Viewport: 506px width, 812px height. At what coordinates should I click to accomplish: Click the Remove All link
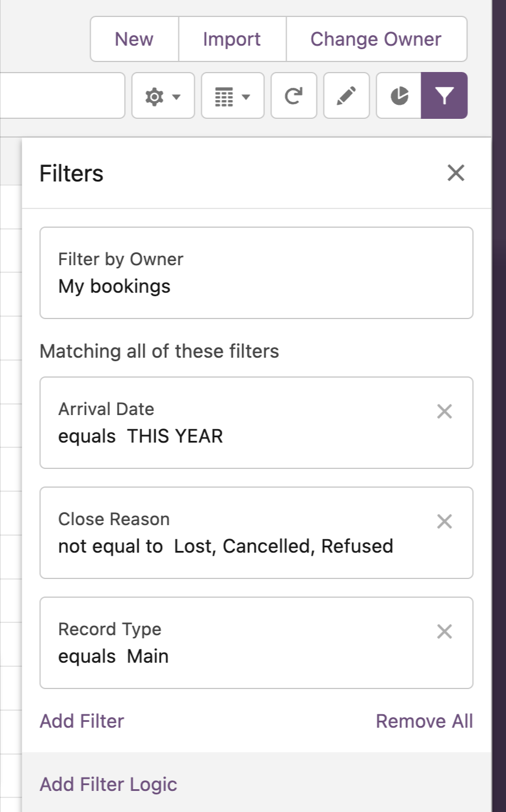[x=424, y=721]
